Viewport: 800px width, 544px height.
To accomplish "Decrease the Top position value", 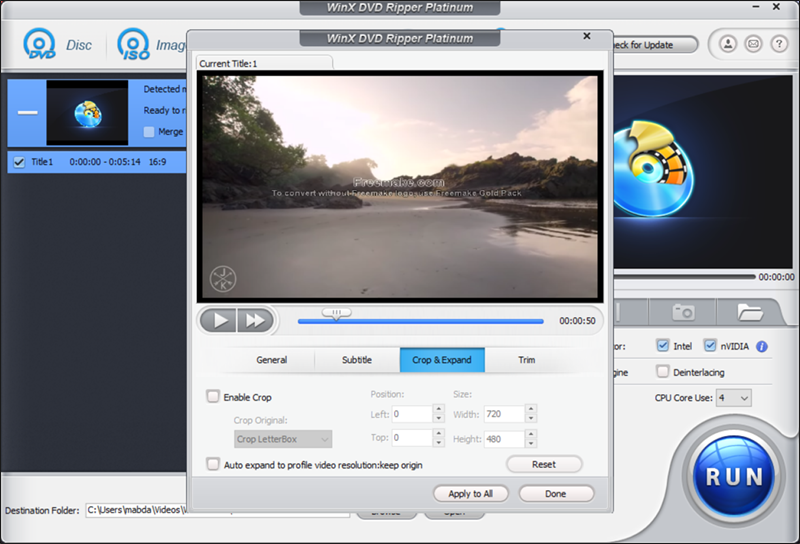I will point(439,442).
